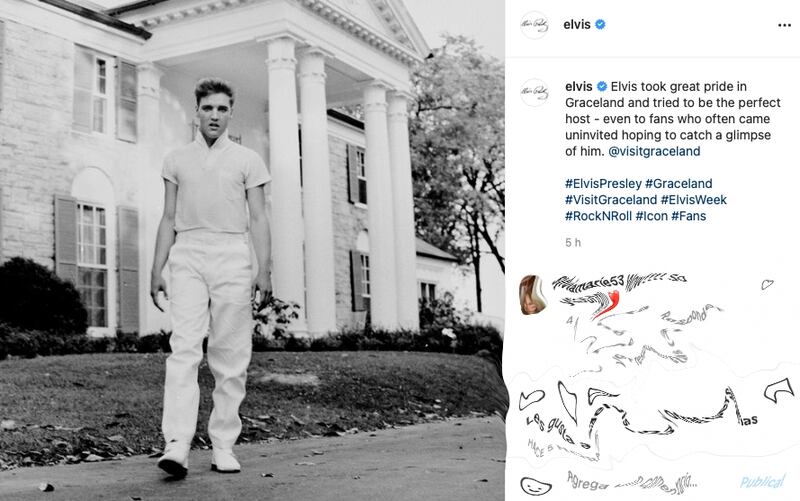Click the elvis avatar beside the caption
This screenshot has height=501, width=800.
click(x=534, y=92)
